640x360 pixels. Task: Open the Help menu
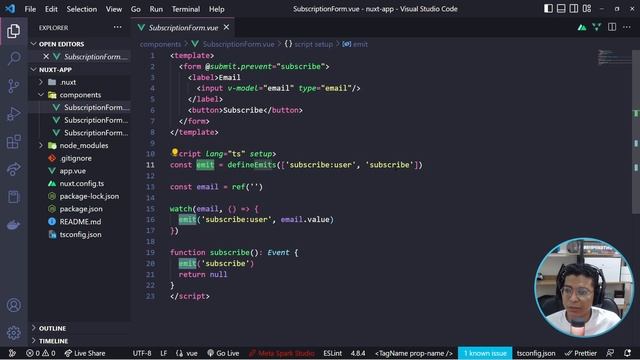click(216, 9)
